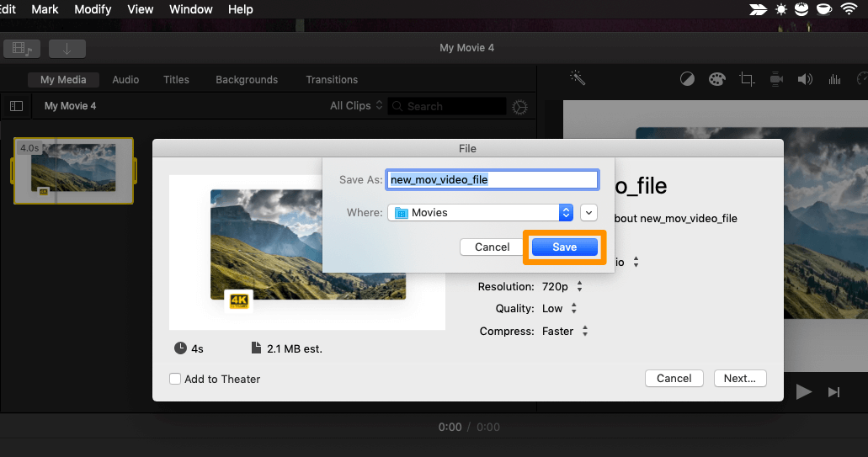
Task: Open the volume settings speaker icon
Action: tap(805, 79)
